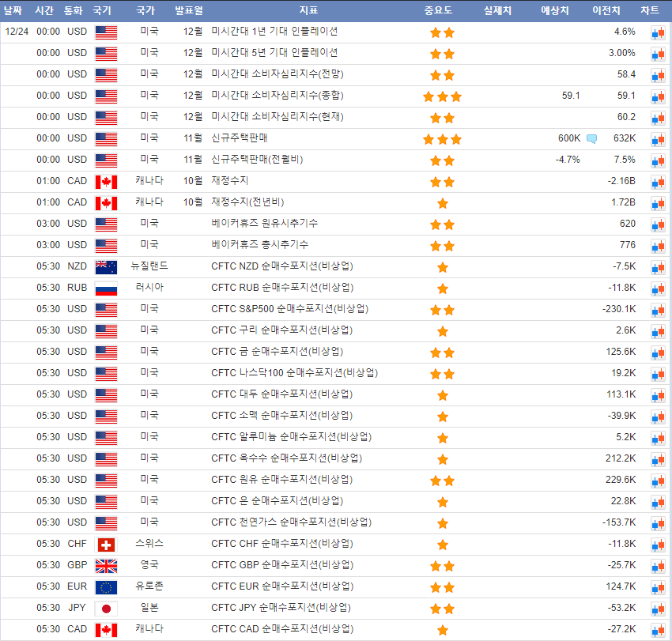Open chart icon for 신규주택판매 600K row
The width and height of the screenshot is (672, 641).
click(658, 139)
